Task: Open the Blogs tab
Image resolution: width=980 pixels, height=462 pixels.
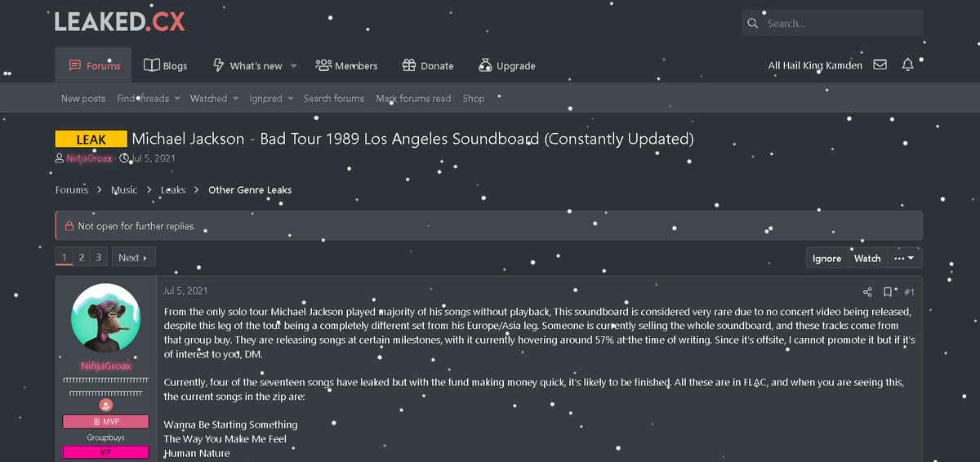Action: coord(165,65)
